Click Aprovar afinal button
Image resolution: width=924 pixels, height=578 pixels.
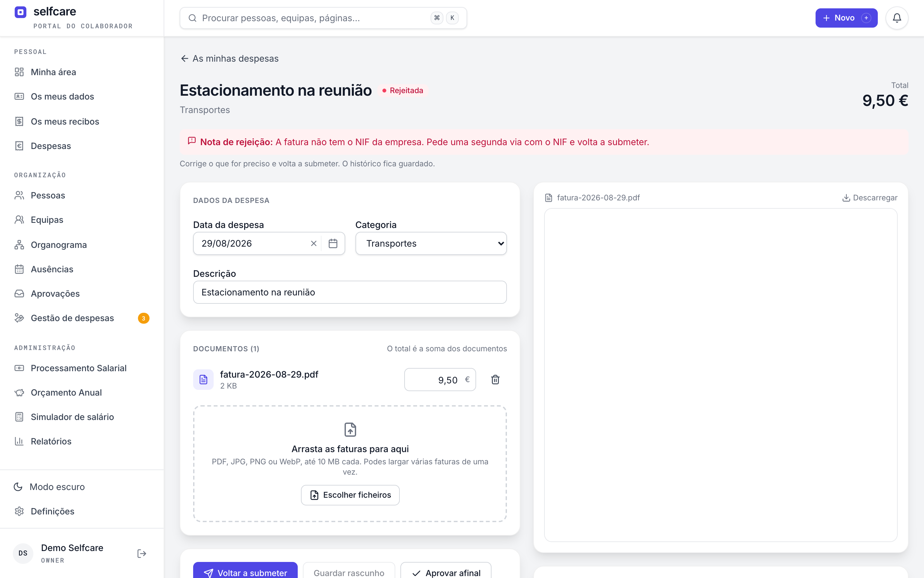446,570
